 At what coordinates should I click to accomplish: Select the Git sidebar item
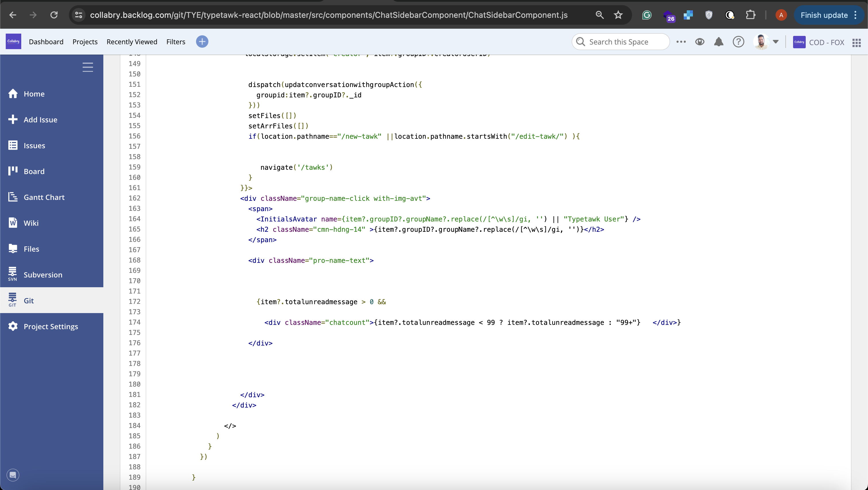coord(52,300)
